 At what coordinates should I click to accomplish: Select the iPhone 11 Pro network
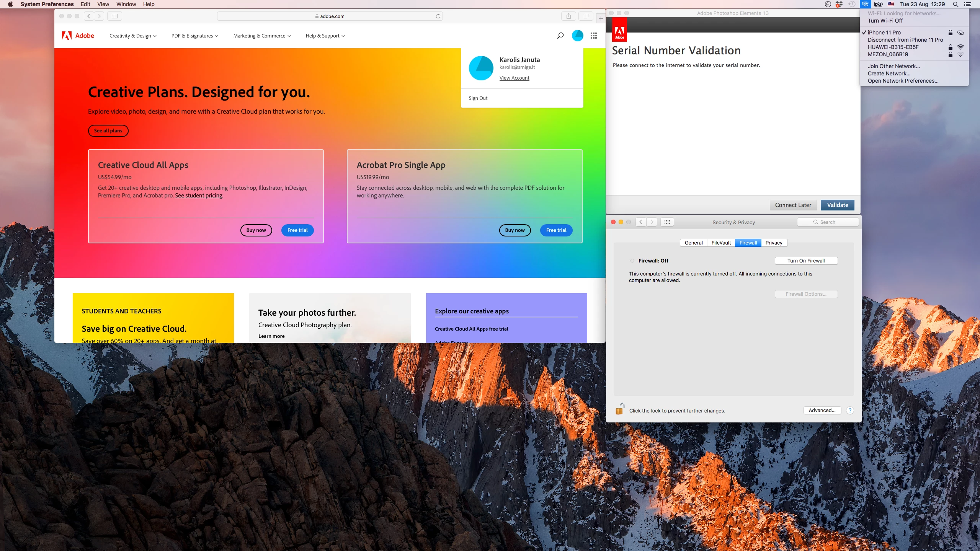[884, 33]
